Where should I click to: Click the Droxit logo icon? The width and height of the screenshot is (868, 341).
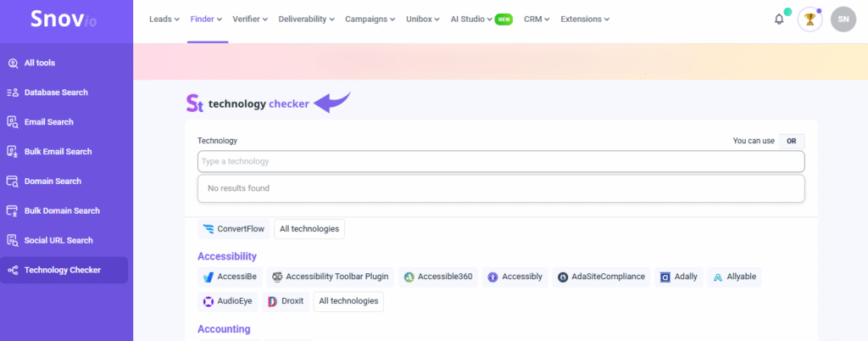pyautogui.click(x=272, y=302)
